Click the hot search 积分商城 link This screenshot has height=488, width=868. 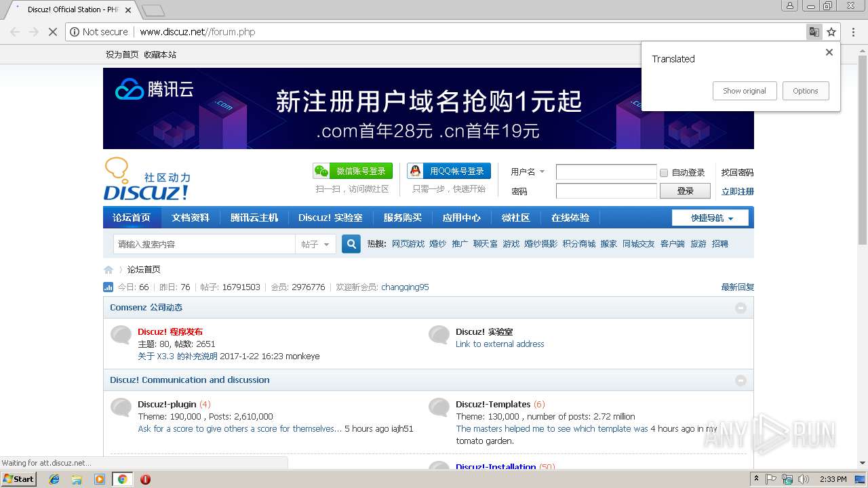click(579, 244)
